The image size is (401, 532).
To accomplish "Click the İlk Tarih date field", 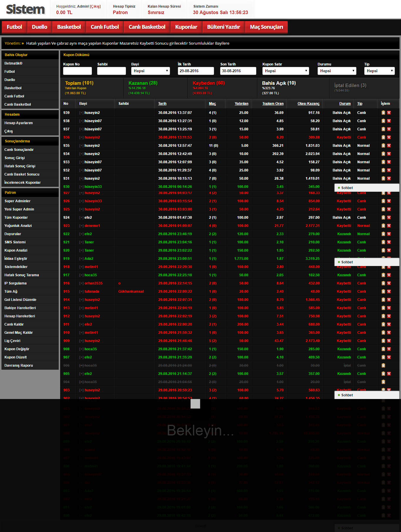I will click(x=196, y=71).
